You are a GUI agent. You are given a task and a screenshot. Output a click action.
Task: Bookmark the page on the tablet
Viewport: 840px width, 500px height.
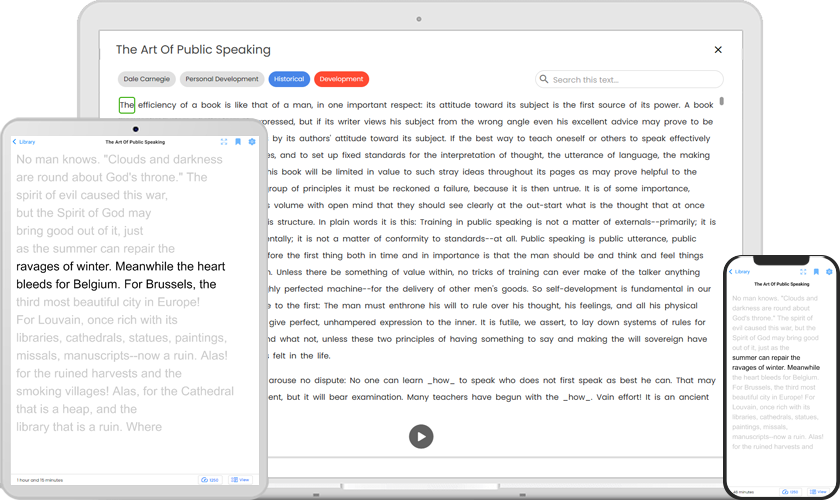(238, 142)
